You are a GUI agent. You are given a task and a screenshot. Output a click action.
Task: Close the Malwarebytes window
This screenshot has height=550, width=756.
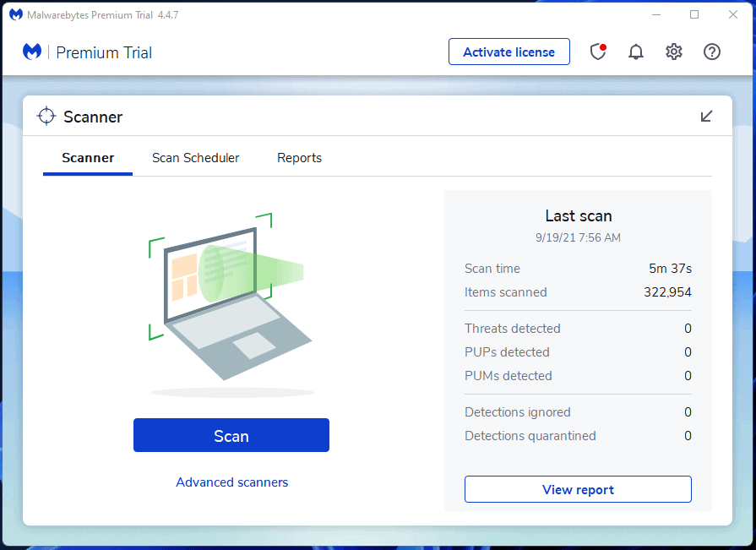click(733, 14)
